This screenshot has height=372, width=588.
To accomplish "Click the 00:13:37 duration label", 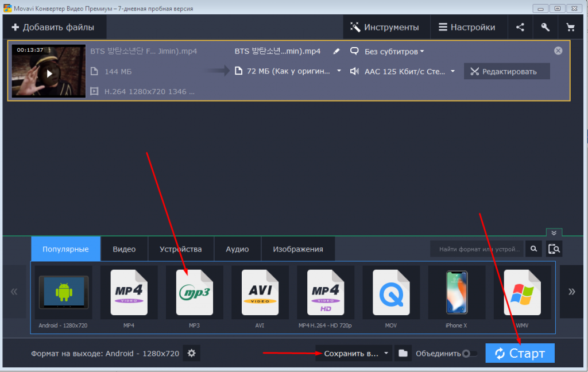I will coord(30,50).
